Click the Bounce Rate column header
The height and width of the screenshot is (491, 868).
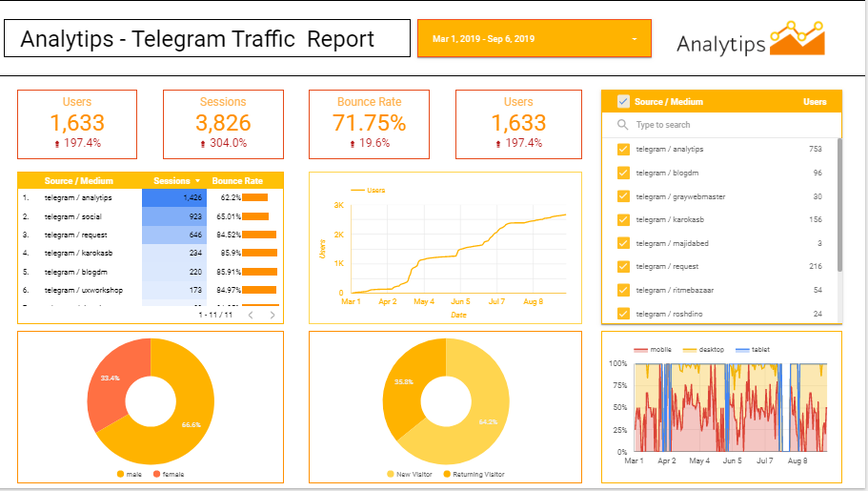tap(237, 181)
